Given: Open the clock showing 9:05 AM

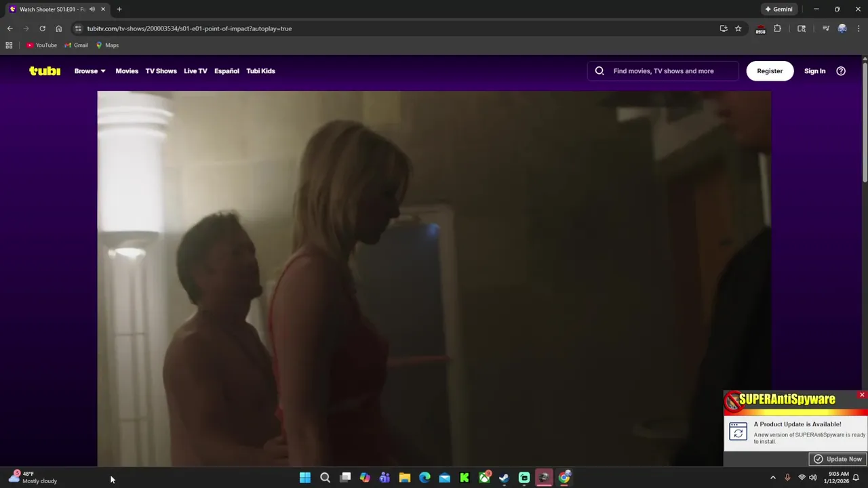Looking at the screenshot, I should point(838,478).
